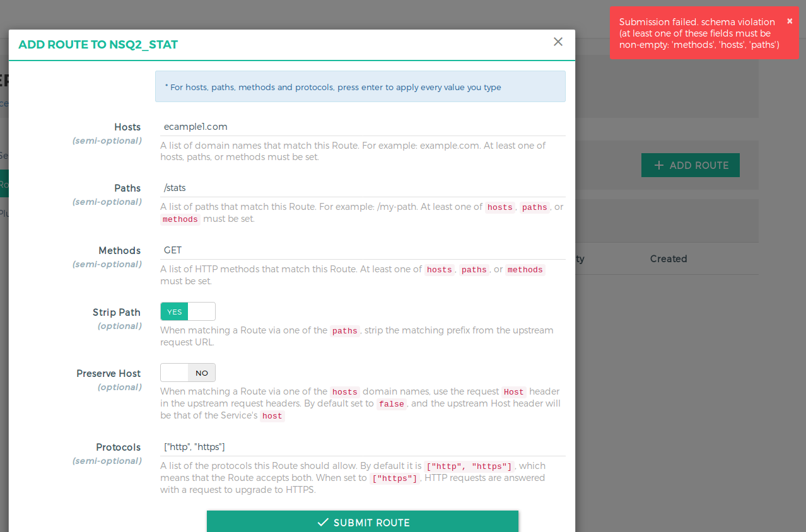The width and height of the screenshot is (806, 532).
Task: Click the Created column header
Action: 669,258
